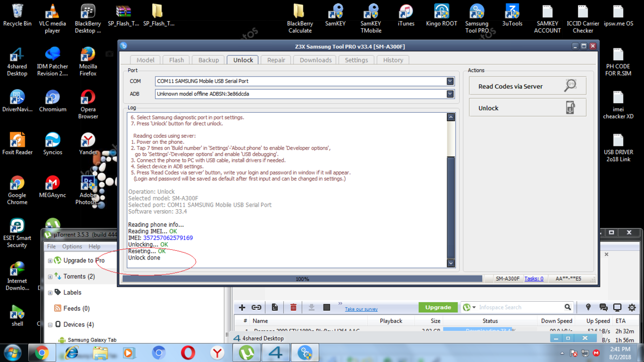Click the uTorrent search magnifier icon

point(568,307)
